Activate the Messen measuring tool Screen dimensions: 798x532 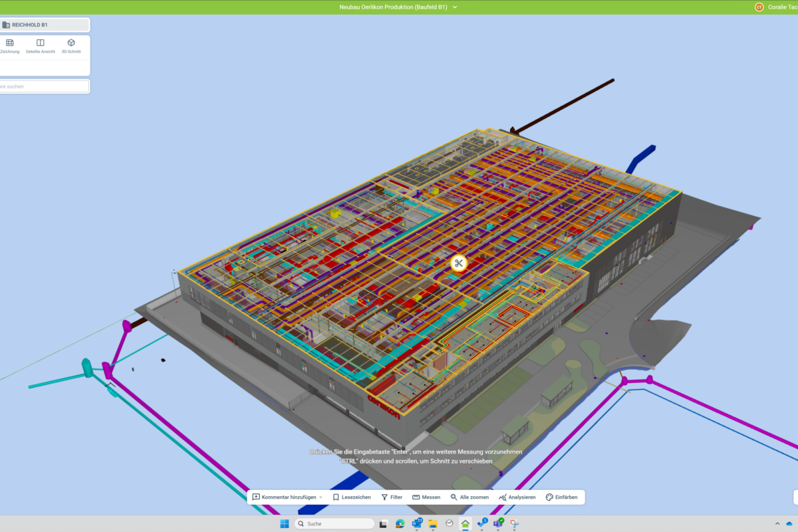click(426, 497)
